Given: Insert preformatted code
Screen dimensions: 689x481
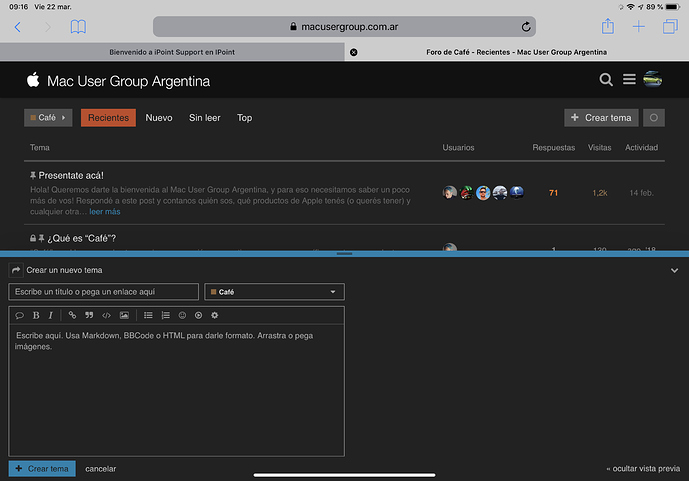Looking at the screenshot, I should coord(106,315).
